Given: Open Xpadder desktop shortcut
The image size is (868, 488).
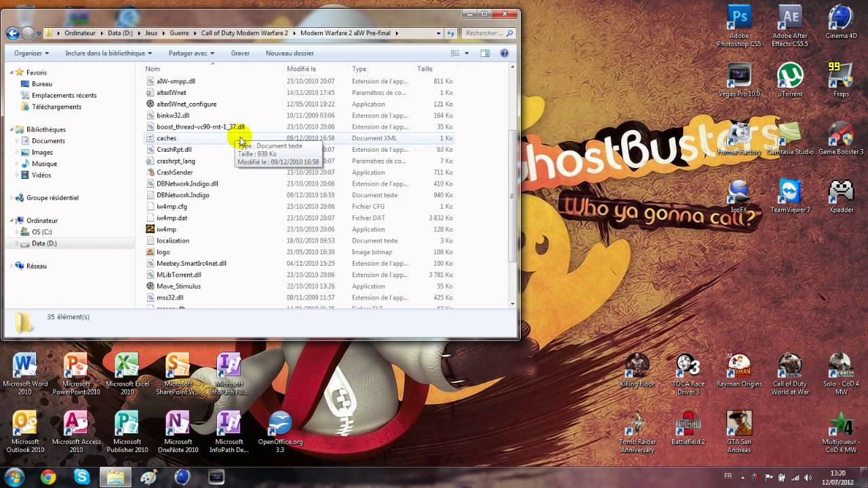Looking at the screenshot, I should click(x=841, y=197).
